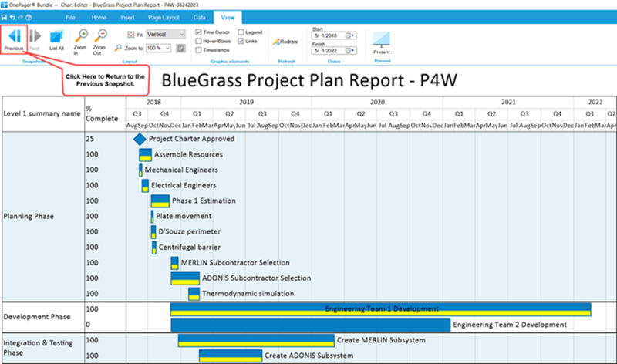617x364 pixels.
Task: Open the Fit Vertical dropdown
Action: click(166, 35)
